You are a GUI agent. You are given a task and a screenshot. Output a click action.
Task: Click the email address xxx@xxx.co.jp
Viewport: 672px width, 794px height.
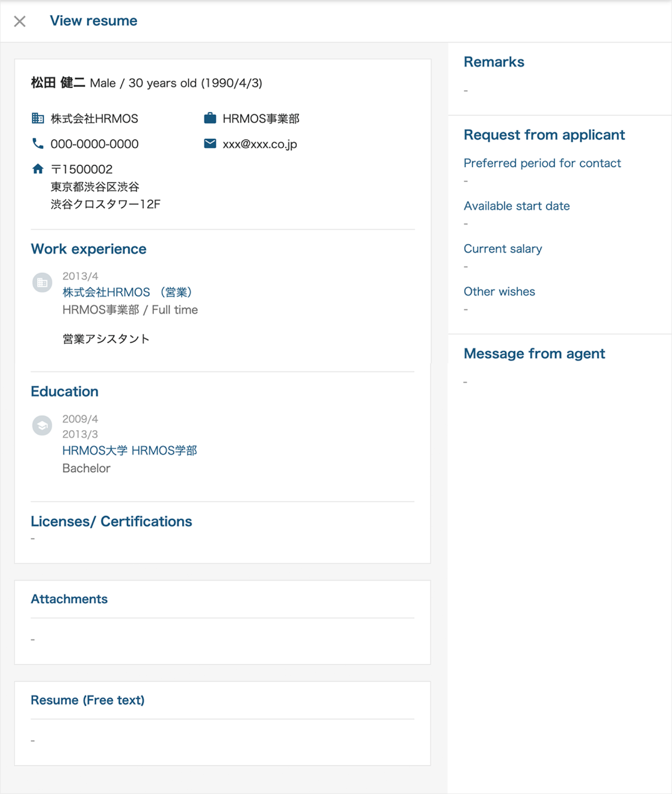[260, 144]
